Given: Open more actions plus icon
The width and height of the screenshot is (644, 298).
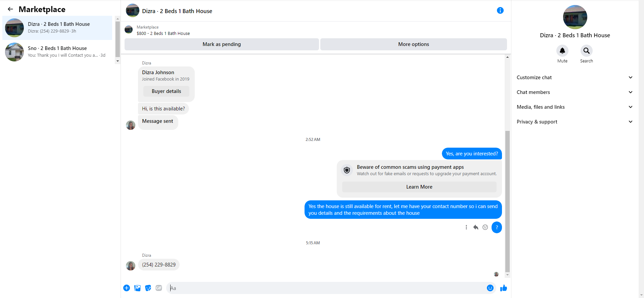Looking at the screenshot, I should tap(127, 288).
